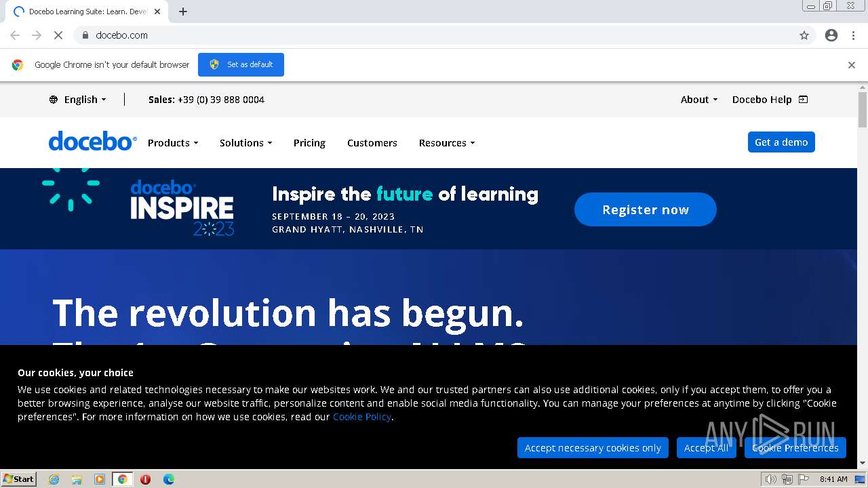
Task: Click the globe language icon
Action: tap(54, 100)
